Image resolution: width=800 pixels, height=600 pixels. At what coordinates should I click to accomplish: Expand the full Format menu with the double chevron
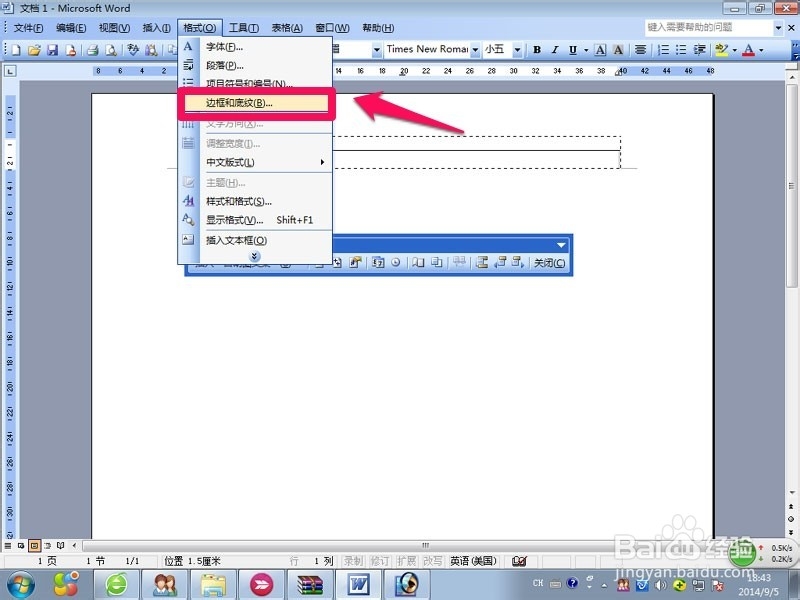(x=255, y=256)
